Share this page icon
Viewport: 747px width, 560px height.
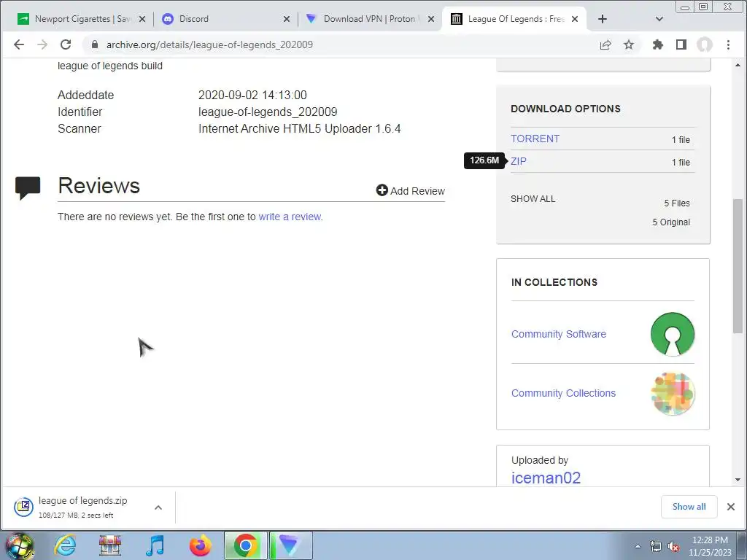605,44
